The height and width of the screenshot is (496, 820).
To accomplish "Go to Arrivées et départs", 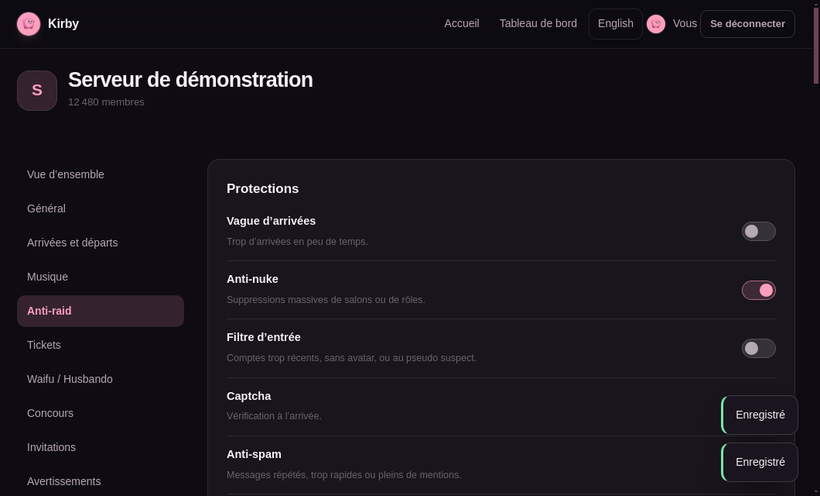I will (x=100, y=243).
